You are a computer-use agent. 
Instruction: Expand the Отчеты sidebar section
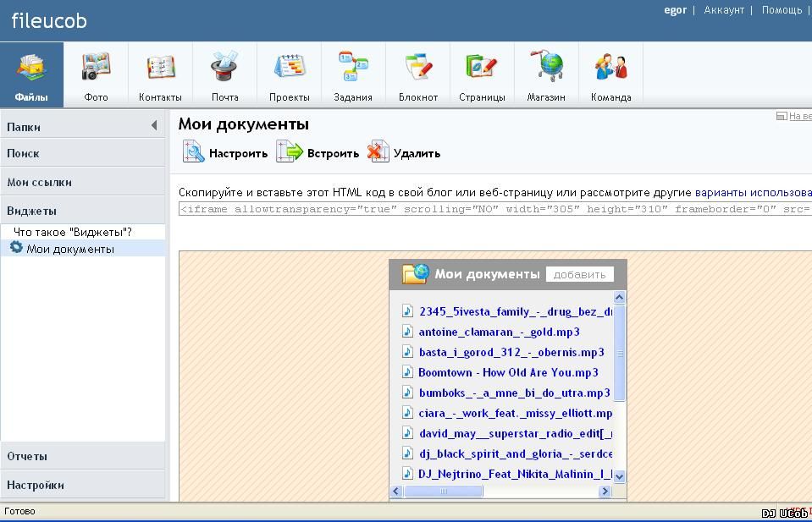[x=27, y=456]
